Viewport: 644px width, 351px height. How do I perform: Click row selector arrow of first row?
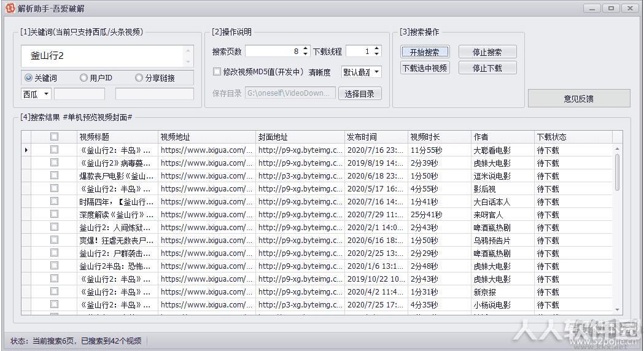[x=26, y=150]
